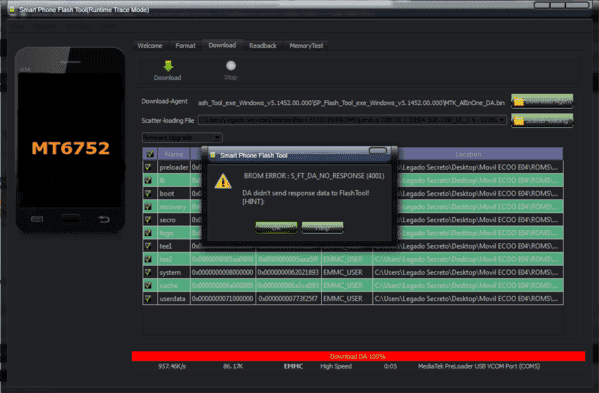Click Help button in error dialog
Viewport: 599px width, 393px height.
pos(322,228)
